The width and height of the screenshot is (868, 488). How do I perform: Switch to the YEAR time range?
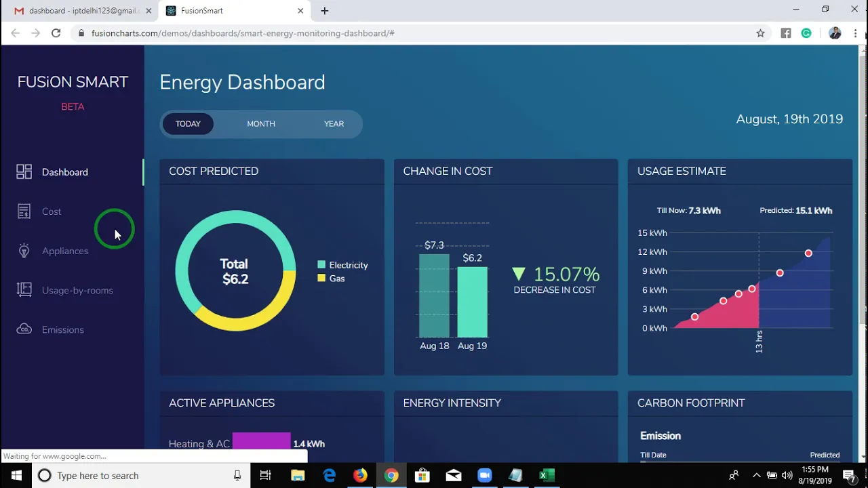[334, 124]
